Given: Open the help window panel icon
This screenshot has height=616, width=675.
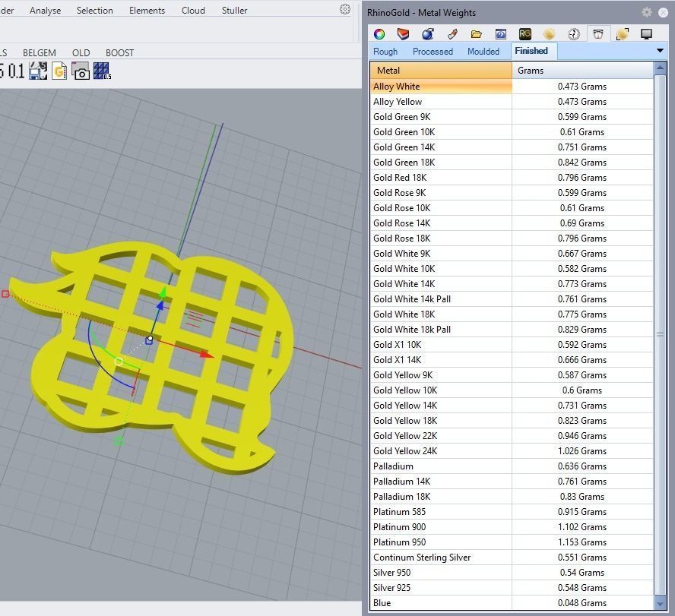Looking at the screenshot, I should pyautogui.click(x=501, y=34).
